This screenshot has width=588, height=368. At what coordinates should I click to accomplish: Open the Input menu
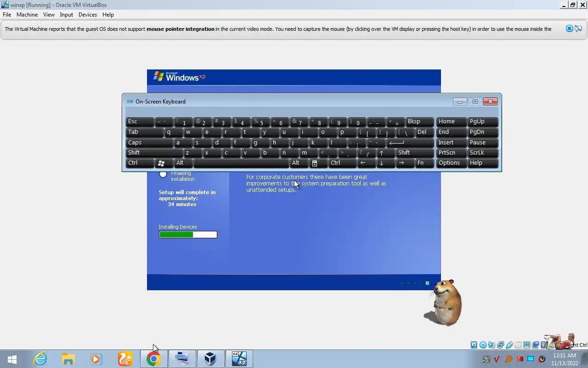tap(67, 15)
